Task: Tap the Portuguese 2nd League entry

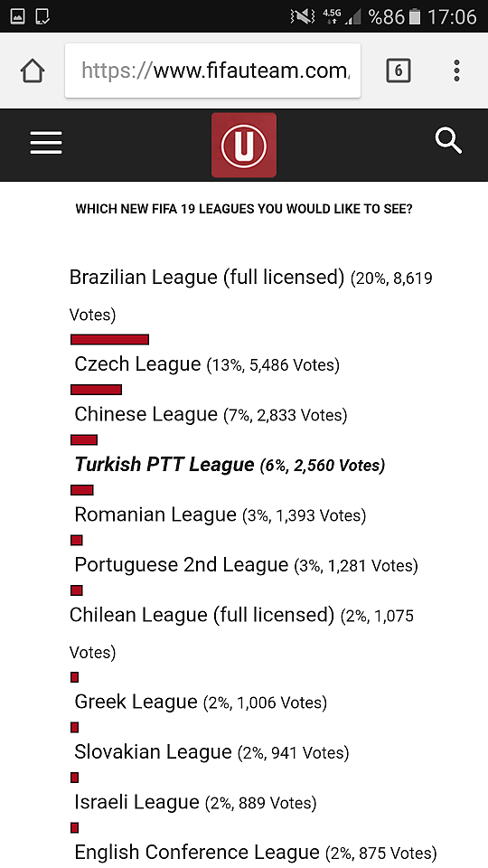Action: pos(246,564)
